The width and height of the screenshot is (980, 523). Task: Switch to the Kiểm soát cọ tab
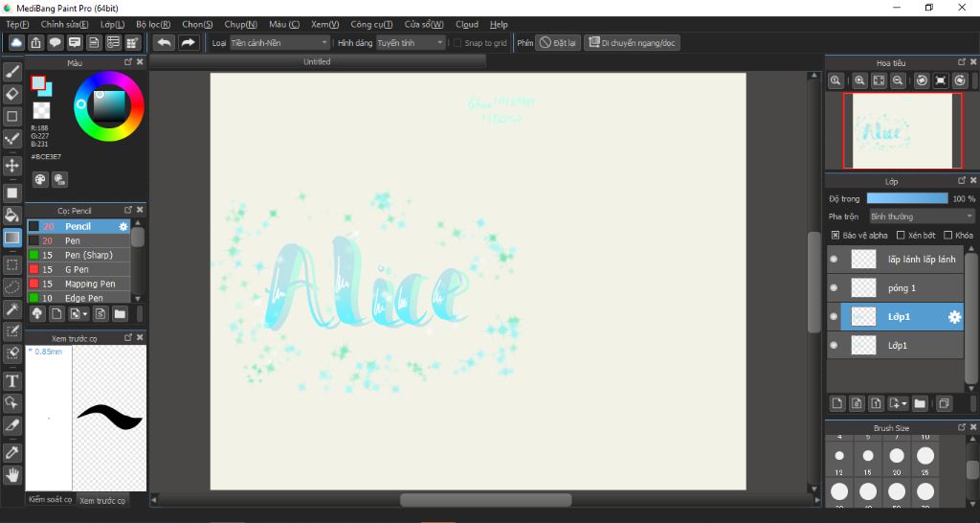click(x=50, y=499)
